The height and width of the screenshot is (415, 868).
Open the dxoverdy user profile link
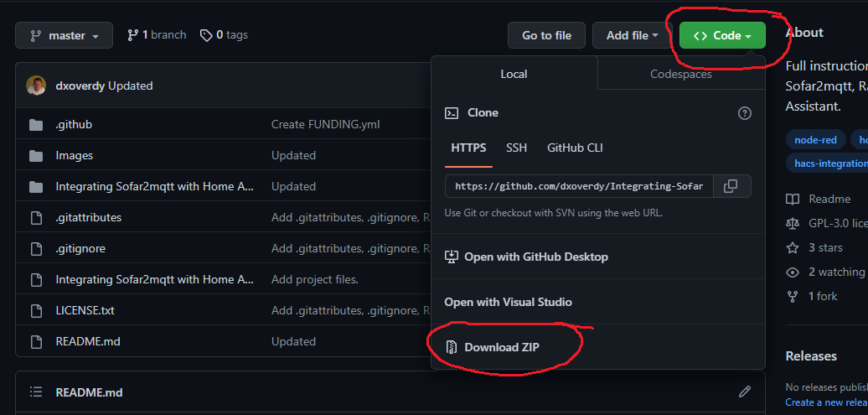(80, 86)
